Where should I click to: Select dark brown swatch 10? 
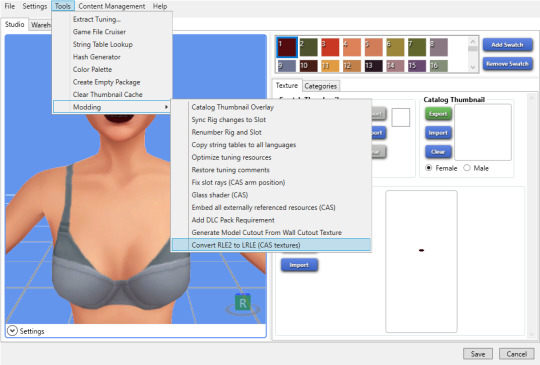click(x=309, y=66)
